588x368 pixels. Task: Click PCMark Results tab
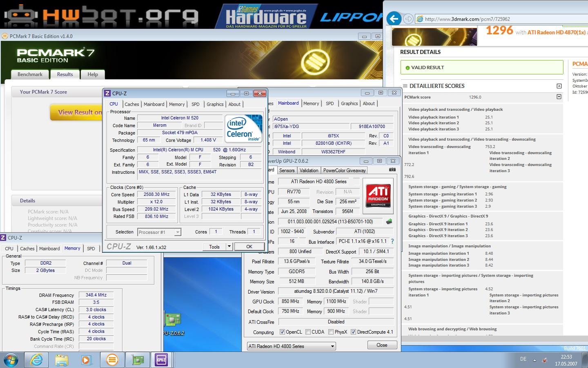point(65,74)
